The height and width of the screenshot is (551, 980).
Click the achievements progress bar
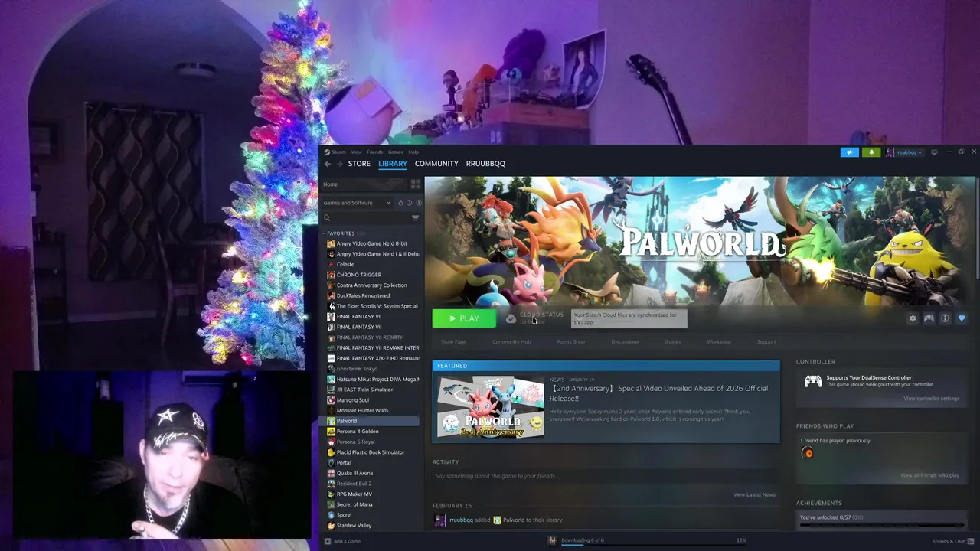click(x=881, y=526)
